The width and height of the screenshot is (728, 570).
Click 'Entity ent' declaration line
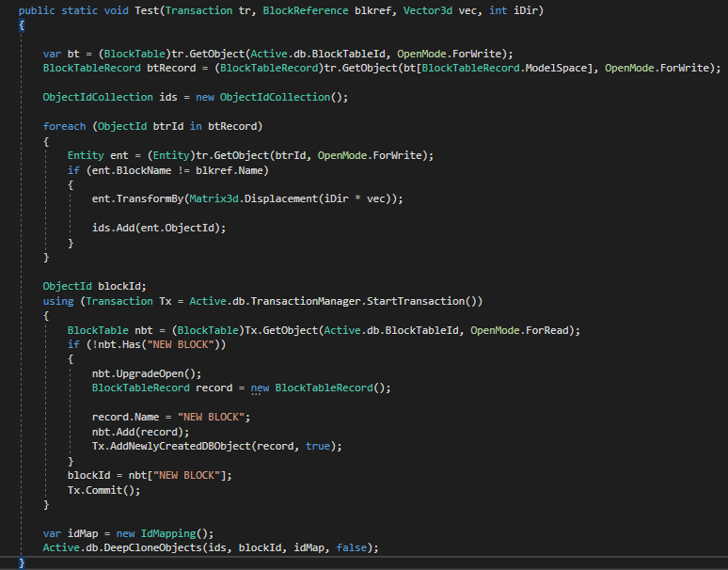[x=250, y=155]
